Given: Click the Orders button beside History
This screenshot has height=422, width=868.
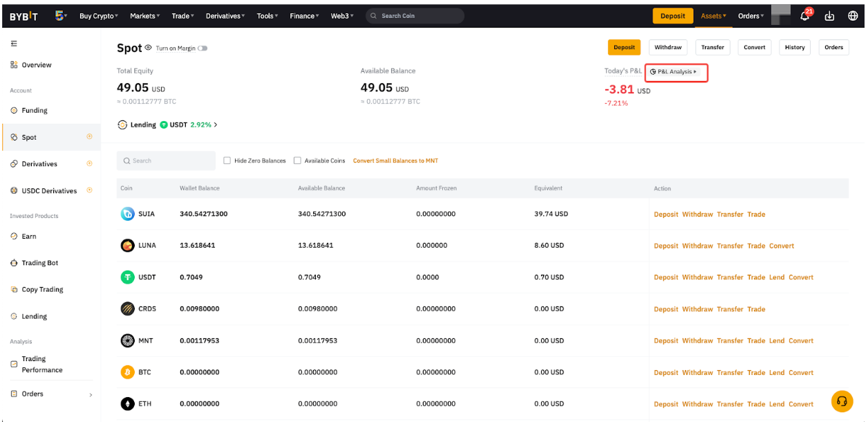Looking at the screenshot, I should pyautogui.click(x=833, y=47).
